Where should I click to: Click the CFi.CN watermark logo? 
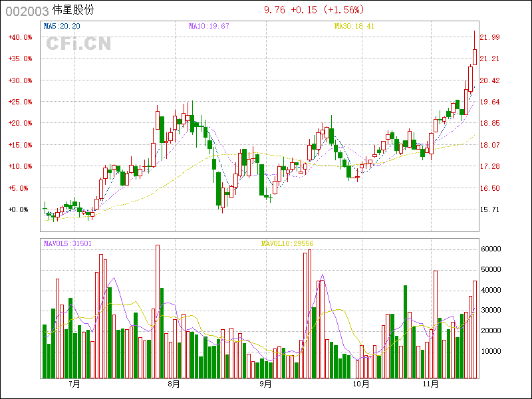tap(78, 44)
